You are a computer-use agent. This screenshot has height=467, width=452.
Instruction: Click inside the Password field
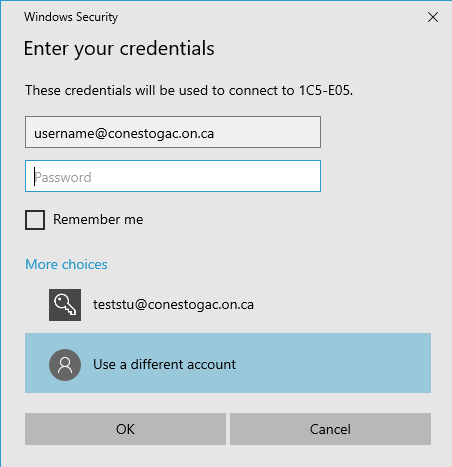coord(173,176)
